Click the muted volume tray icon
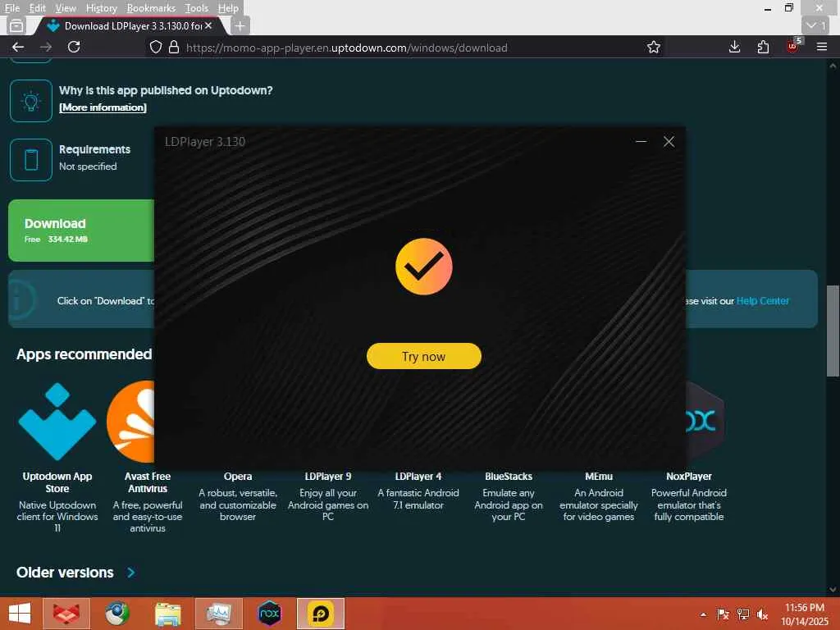 point(762,614)
